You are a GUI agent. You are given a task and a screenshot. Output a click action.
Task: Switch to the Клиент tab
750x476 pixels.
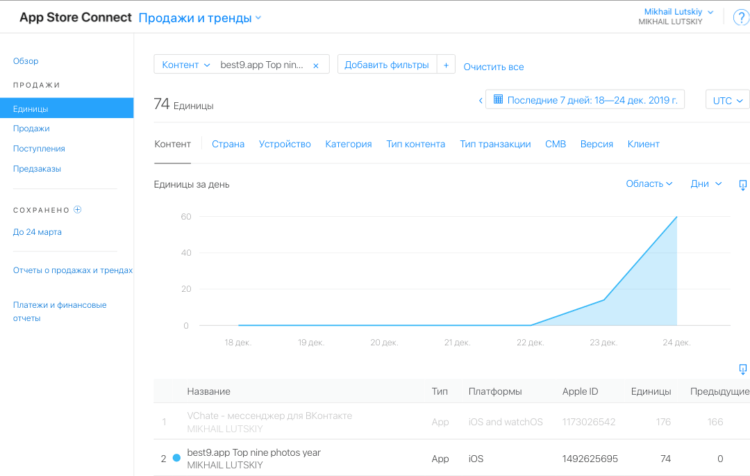click(x=643, y=144)
